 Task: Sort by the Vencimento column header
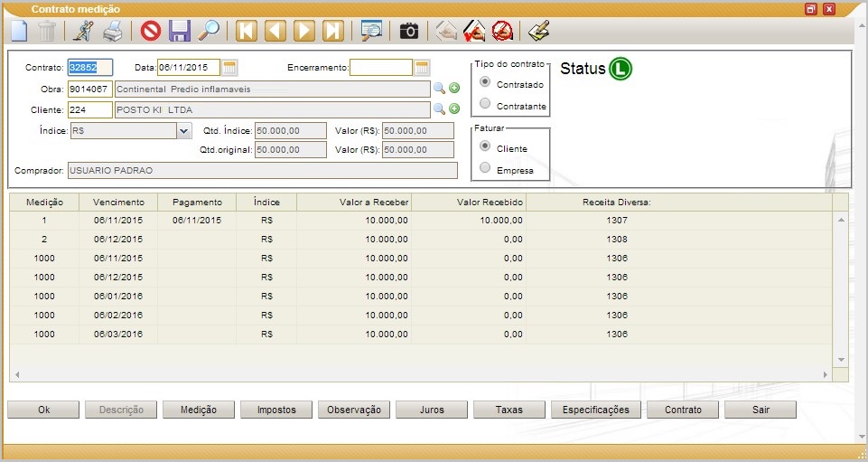(x=118, y=203)
